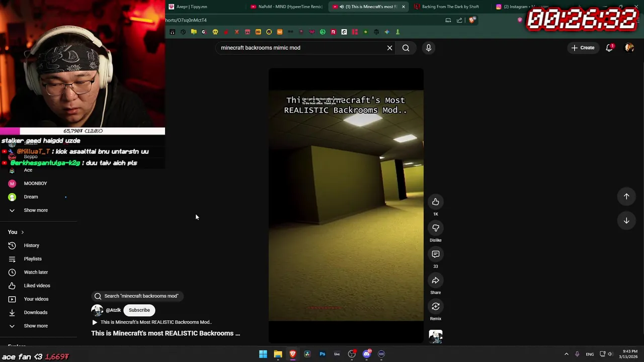Image resolution: width=644 pixels, height=362 pixels.
Task: Open File Explorer from taskbar
Action: 278,354
